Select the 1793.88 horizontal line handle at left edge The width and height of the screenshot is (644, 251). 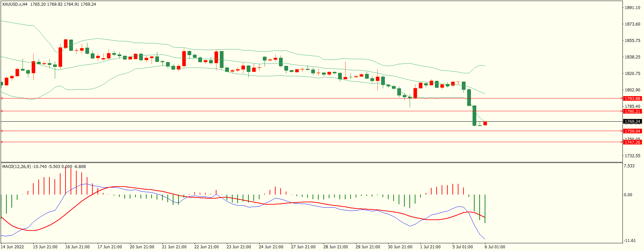[x=2, y=98]
